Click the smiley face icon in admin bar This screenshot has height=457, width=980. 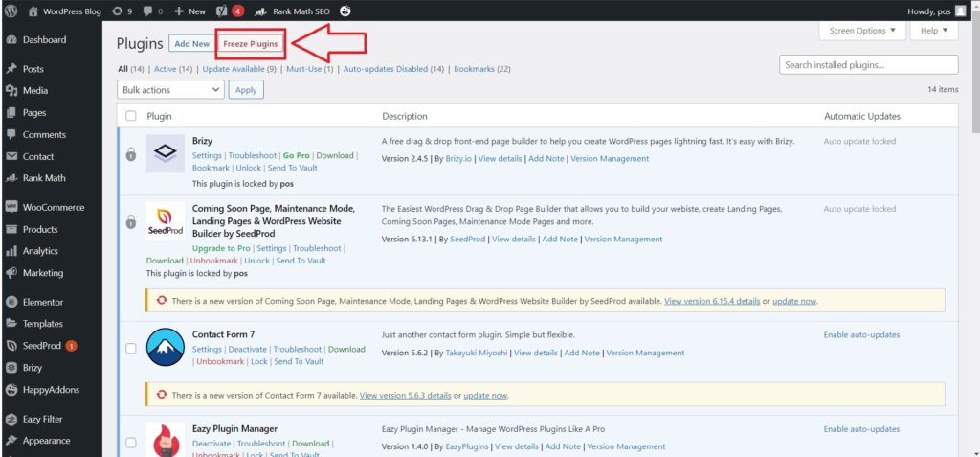click(345, 11)
